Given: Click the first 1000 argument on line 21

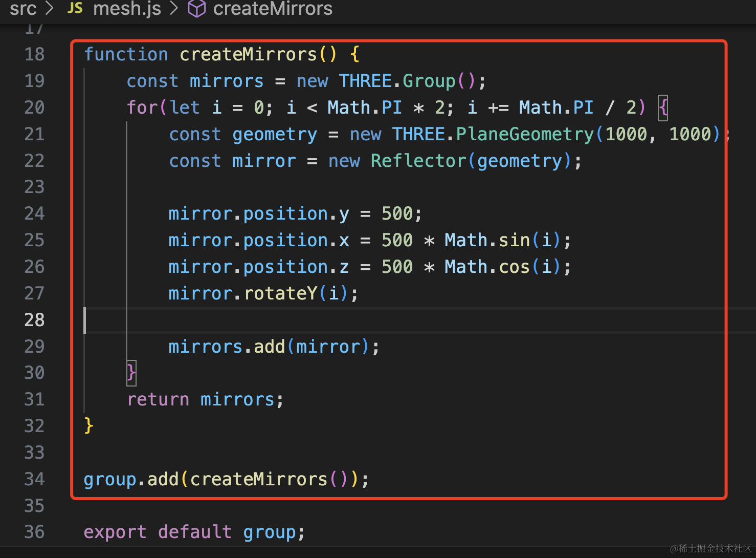Looking at the screenshot, I should tap(626, 134).
